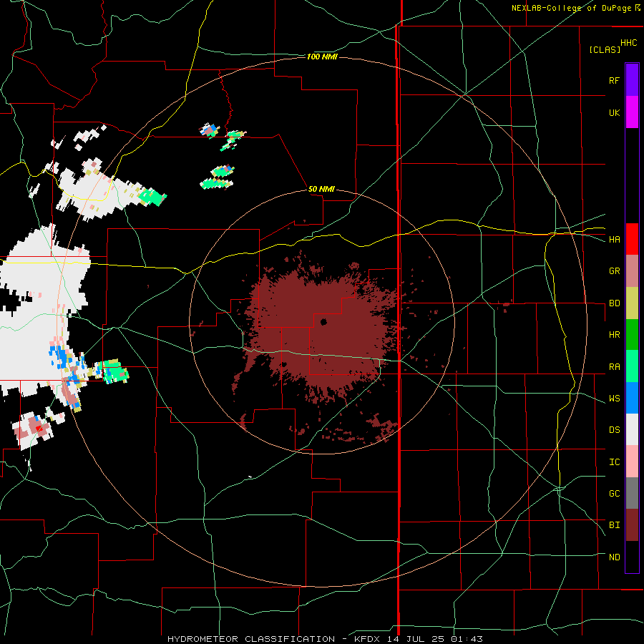Click the RF legend label
Screen dimensions: 644x644
614,80
